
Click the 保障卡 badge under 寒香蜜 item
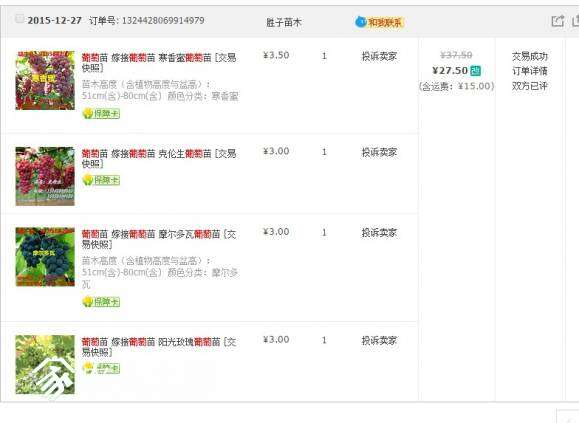click(x=101, y=113)
